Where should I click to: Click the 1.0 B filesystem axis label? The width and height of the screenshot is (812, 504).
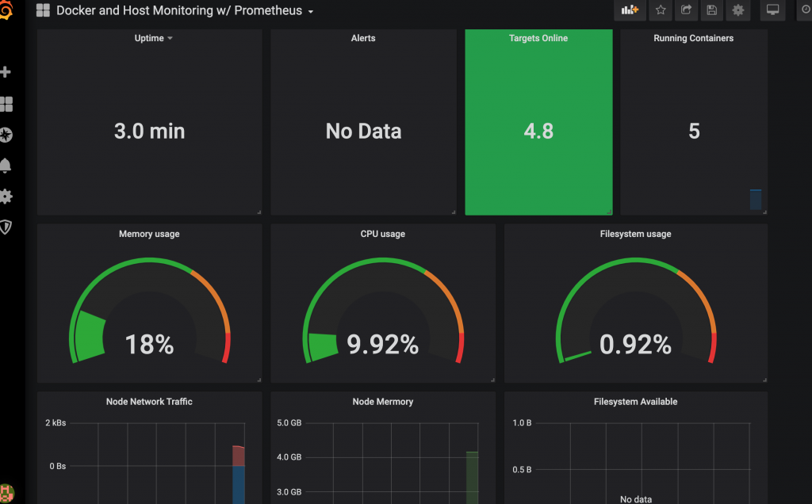pyautogui.click(x=522, y=422)
